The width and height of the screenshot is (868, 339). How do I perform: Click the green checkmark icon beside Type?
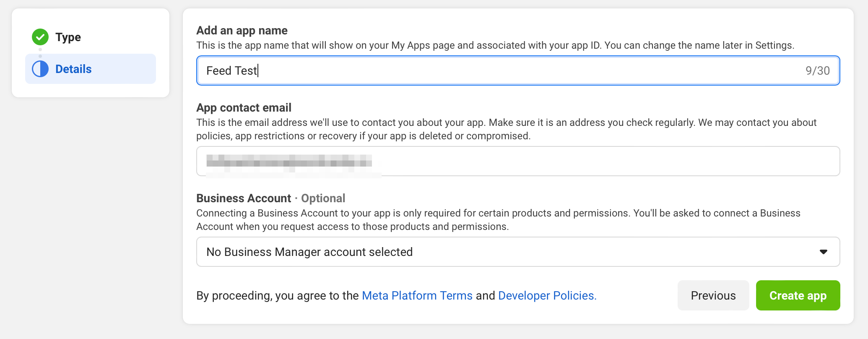coord(40,37)
